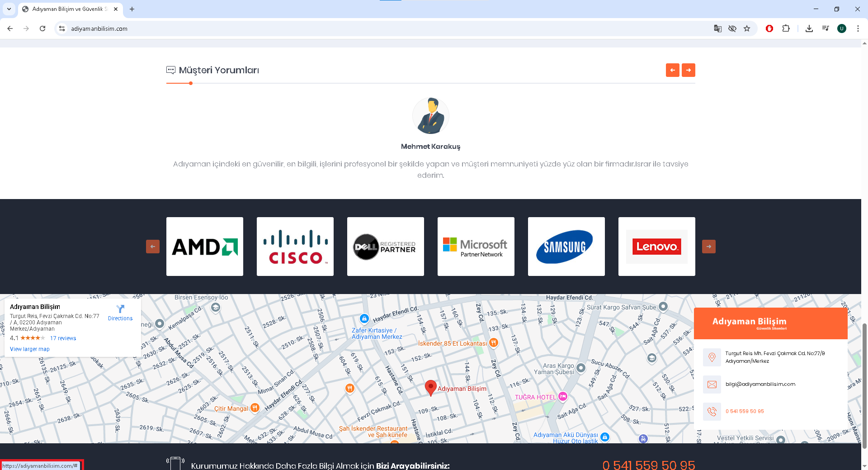Click the red Adıyaman Bilişim map pin

coord(431,388)
